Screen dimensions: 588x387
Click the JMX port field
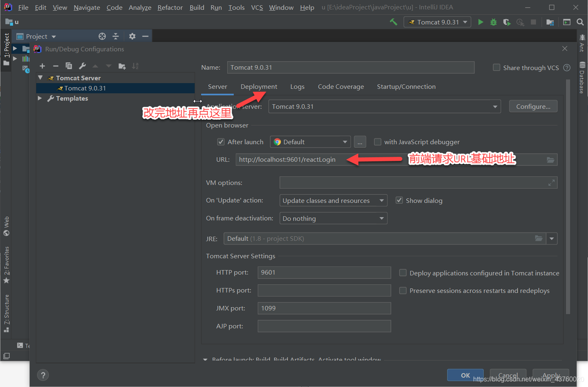(x=324, y=308)
